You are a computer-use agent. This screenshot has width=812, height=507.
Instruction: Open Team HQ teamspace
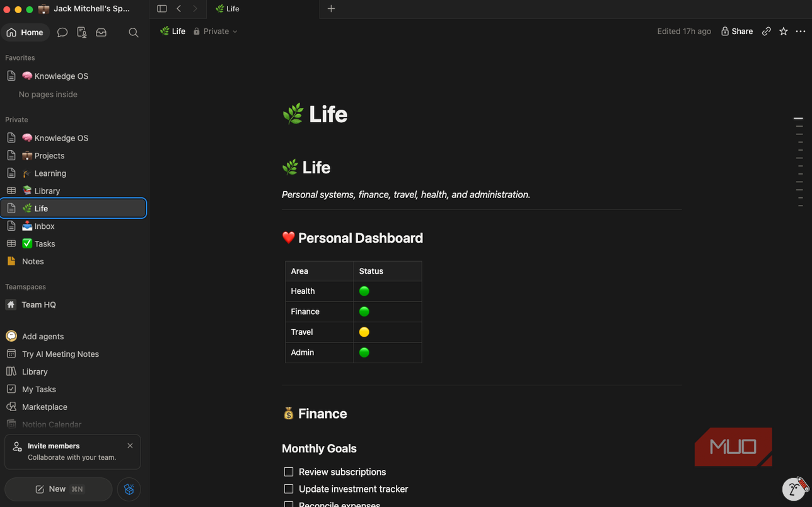[74, 304]
